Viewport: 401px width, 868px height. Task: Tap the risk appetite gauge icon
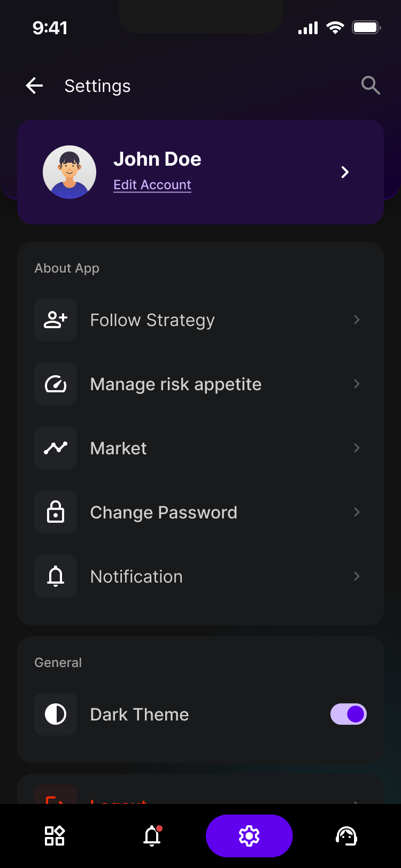(56, 384)
